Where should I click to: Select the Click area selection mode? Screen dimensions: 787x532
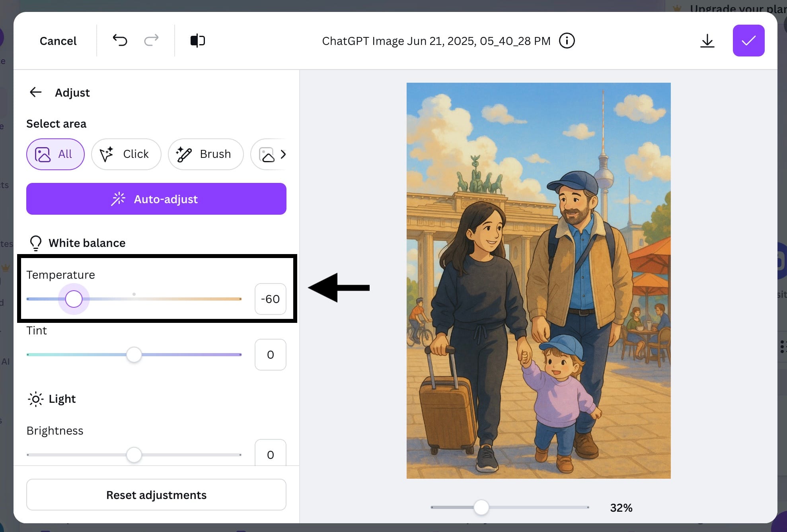[126, 154]
